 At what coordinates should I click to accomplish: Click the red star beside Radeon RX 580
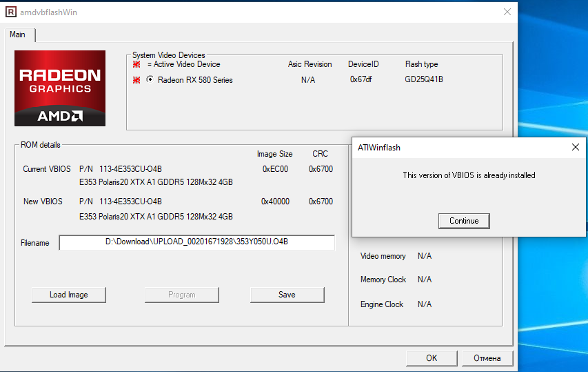[x=136, y=79]
